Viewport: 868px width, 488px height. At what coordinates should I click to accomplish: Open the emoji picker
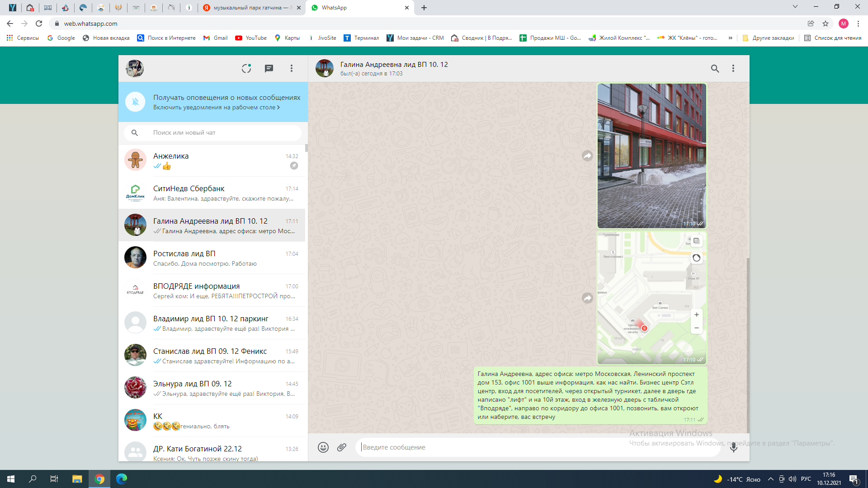[323, 447]
